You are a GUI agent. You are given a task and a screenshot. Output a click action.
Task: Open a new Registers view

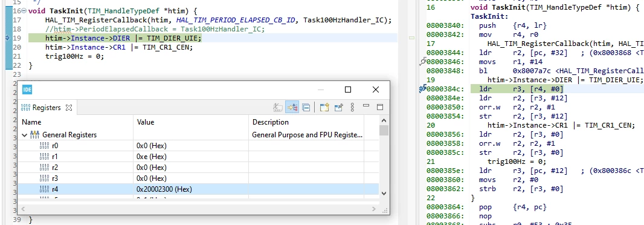(324, 107)
